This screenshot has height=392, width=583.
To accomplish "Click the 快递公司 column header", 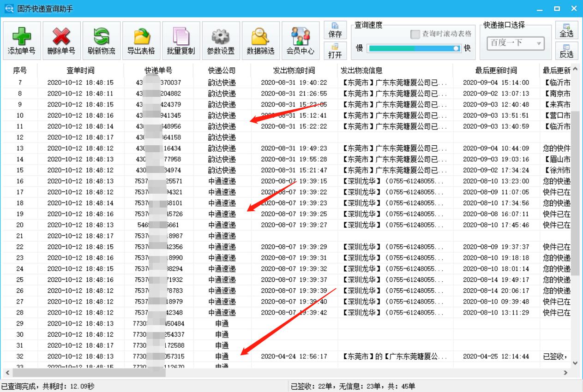I will pos(221,70).
